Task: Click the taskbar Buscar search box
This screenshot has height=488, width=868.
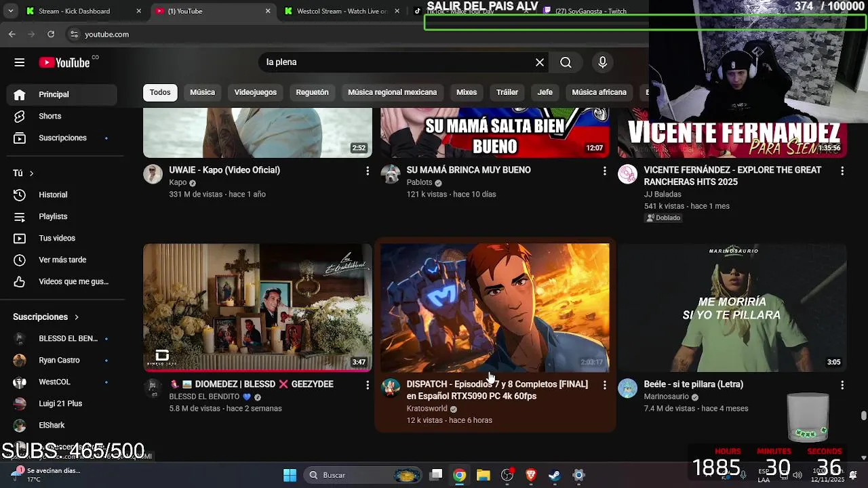Action: pos(363,475)
